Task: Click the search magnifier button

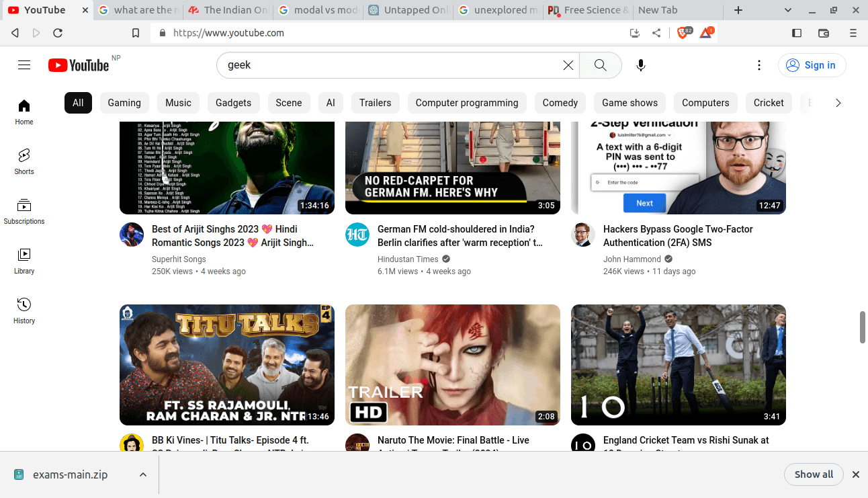Action: tap(600, 65)
